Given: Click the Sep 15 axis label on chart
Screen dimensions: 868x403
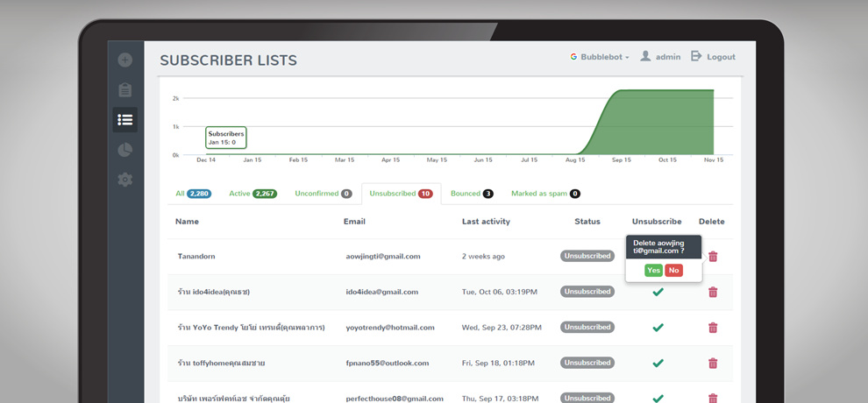Looking at the screenshot, I should [x=621, y=159].
